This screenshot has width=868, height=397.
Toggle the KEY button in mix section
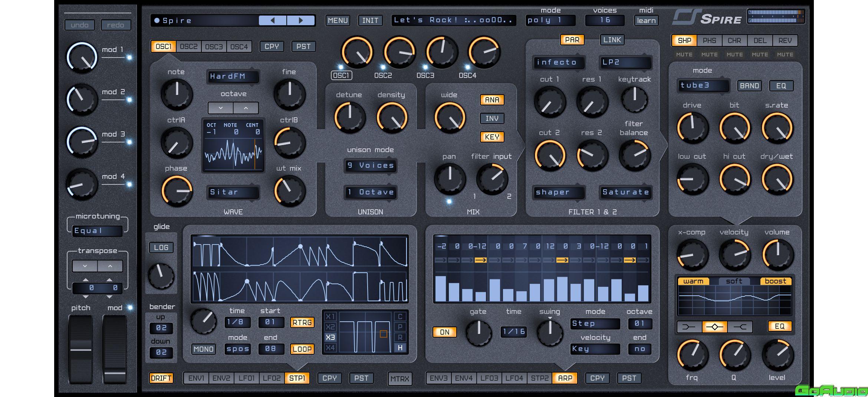[x=492, y=137]
